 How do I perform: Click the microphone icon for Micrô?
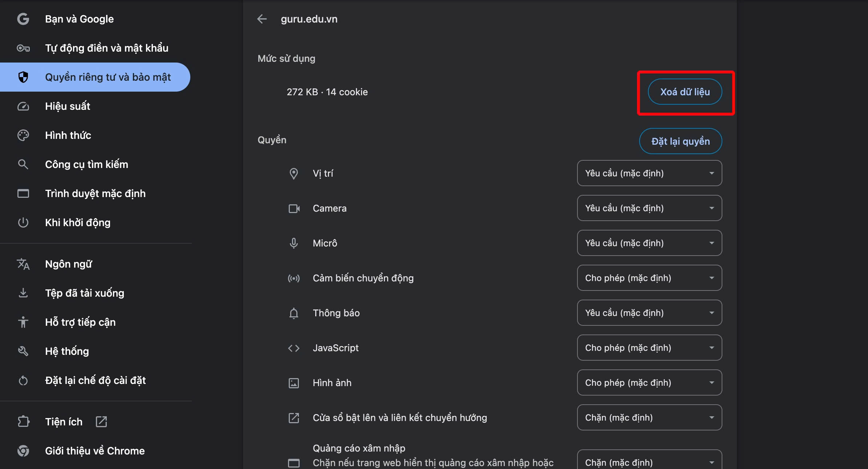point(294,243)
